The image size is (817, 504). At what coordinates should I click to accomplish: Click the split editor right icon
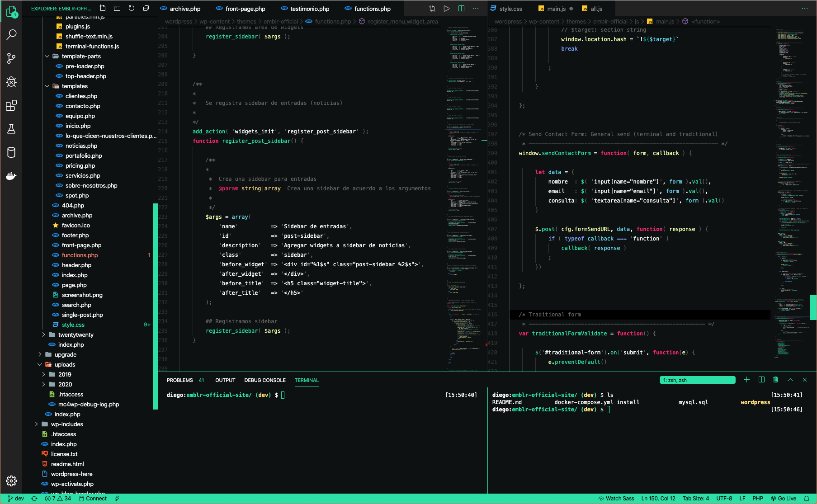(461, 9)
